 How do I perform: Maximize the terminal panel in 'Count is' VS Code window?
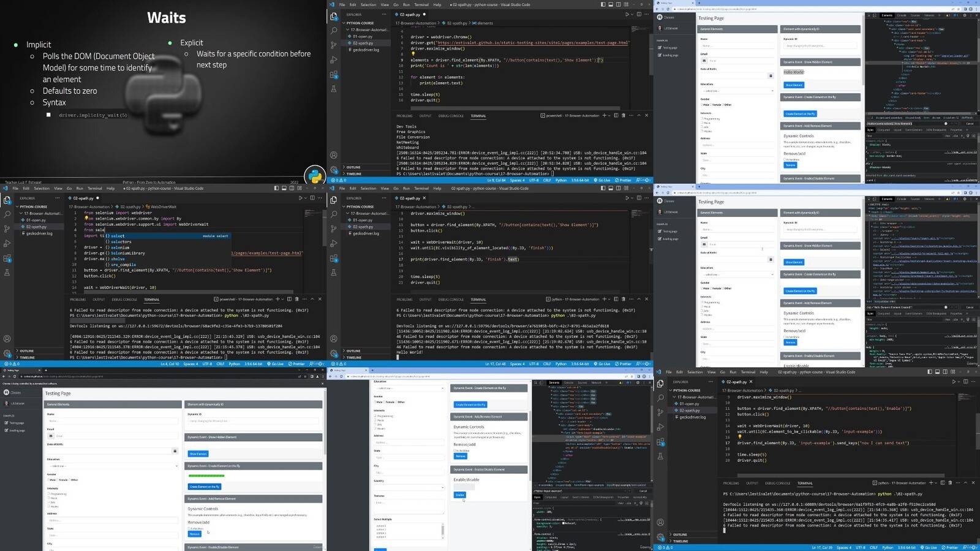(639, 115)
